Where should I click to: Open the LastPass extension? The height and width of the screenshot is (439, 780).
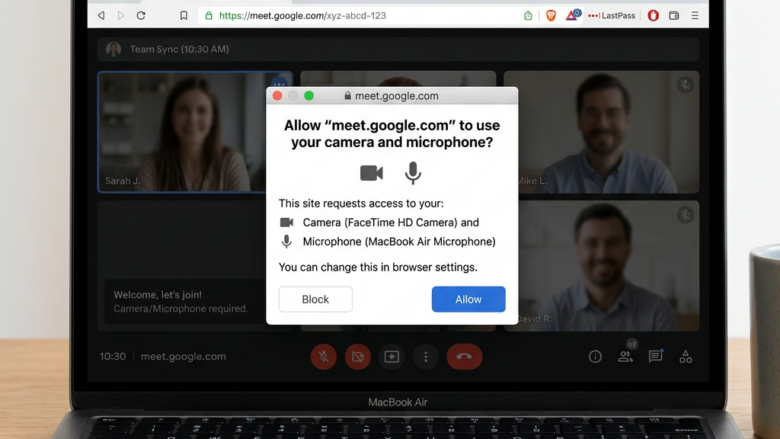(611, 15)
